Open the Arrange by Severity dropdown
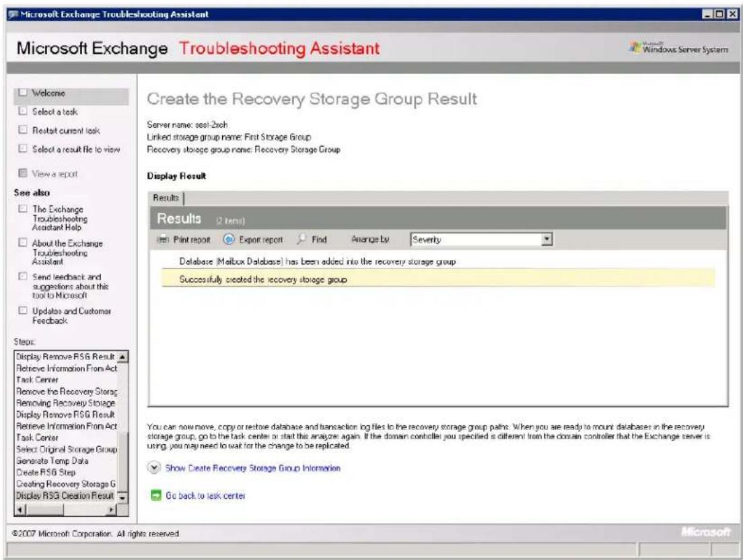Viewport: 743px width, 560px height. coord(547,239)
